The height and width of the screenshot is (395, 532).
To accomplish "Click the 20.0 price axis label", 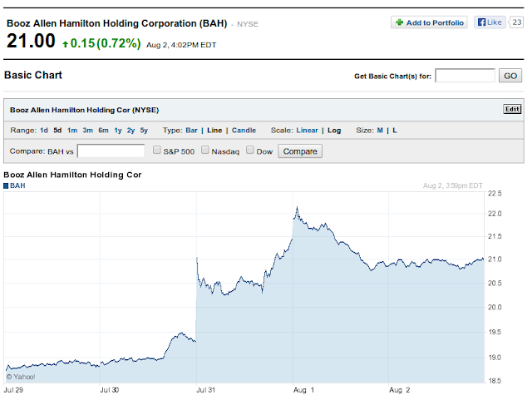I will pos(495,308).
